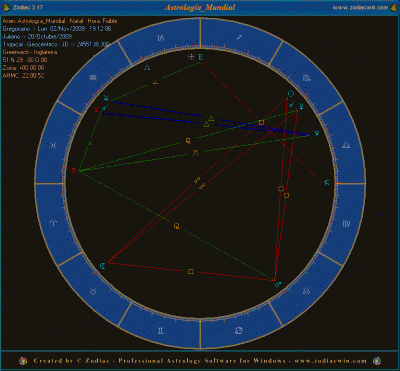The height and width of the screenshot is (371, 400).
Task: Click the Sun symbol near Scorpio
Action: [291, 94]
